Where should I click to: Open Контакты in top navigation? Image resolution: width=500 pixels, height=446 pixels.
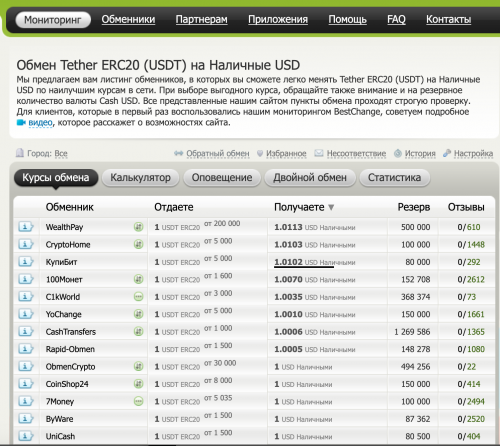tap(449, 19)
